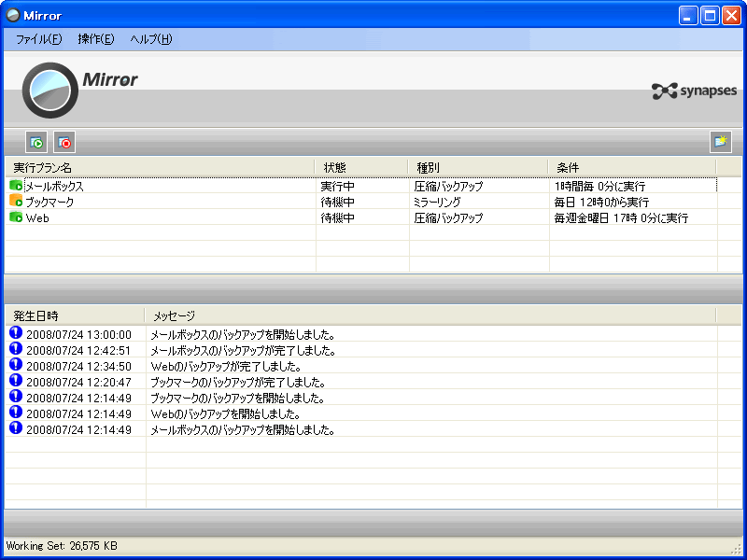This screenshot has width=747, height=560.
Task: Select the Web plan name
Action: (37, 218)
